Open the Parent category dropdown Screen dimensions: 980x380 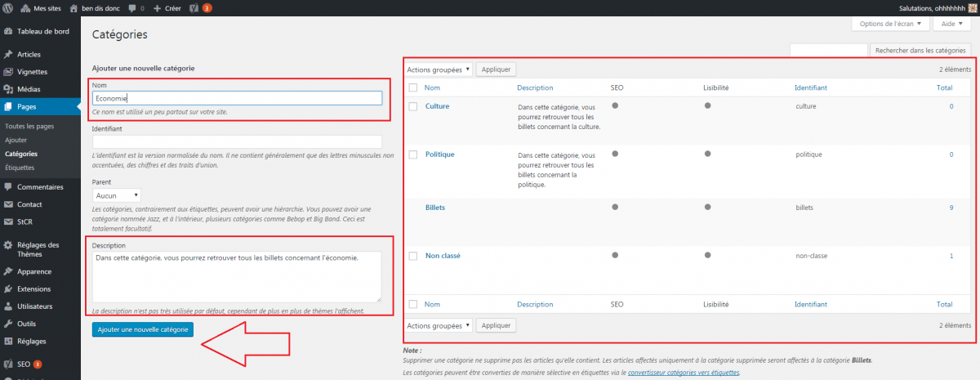click(116, 196)
